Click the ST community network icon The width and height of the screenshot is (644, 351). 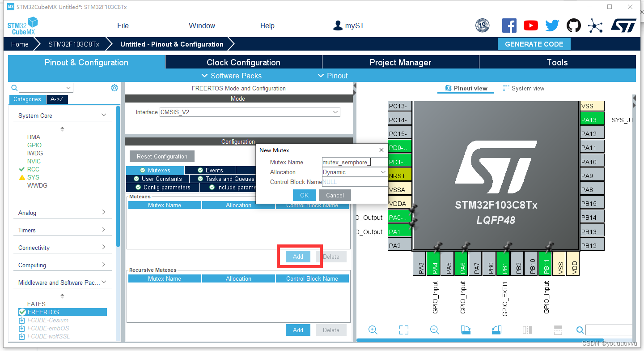tap(595, 26)
